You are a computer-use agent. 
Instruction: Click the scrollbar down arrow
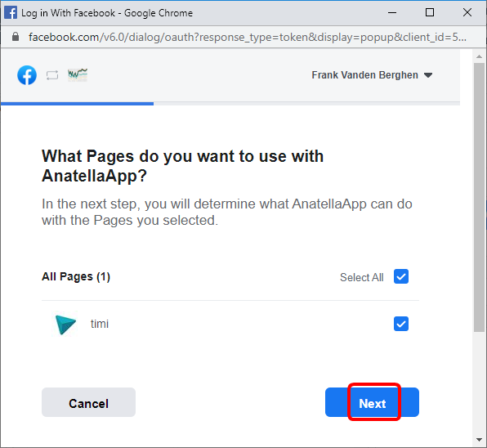click(x=479, y=440)
